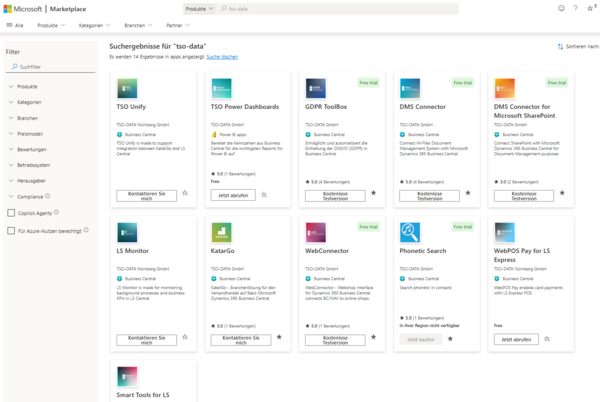Viewport: 600px width, 402px height.
Task: Open the Phonetic Search app icon
Action: pos(410,233)
